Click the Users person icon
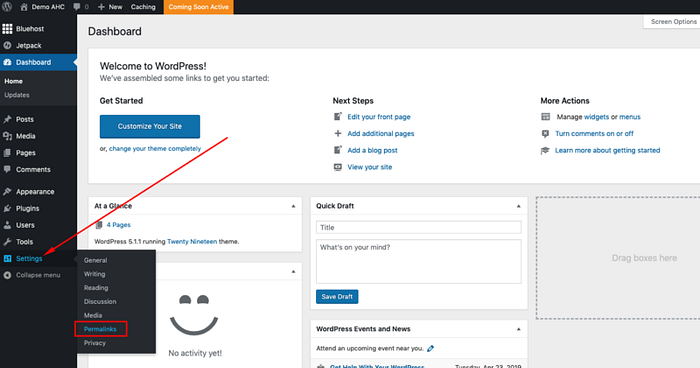 (x=7, y=225)
